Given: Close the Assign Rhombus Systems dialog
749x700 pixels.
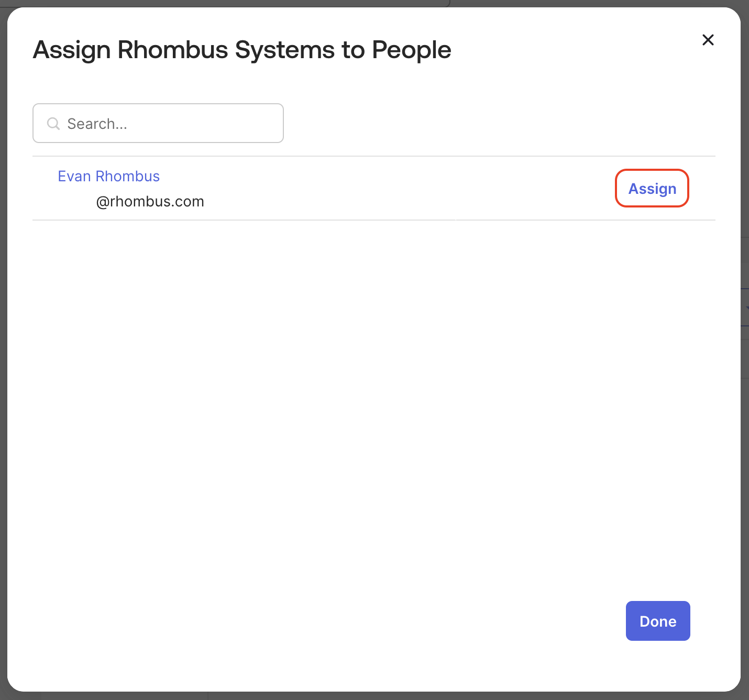Looking at the screenshot, I should pyautogui.click(x=708, y=40).
